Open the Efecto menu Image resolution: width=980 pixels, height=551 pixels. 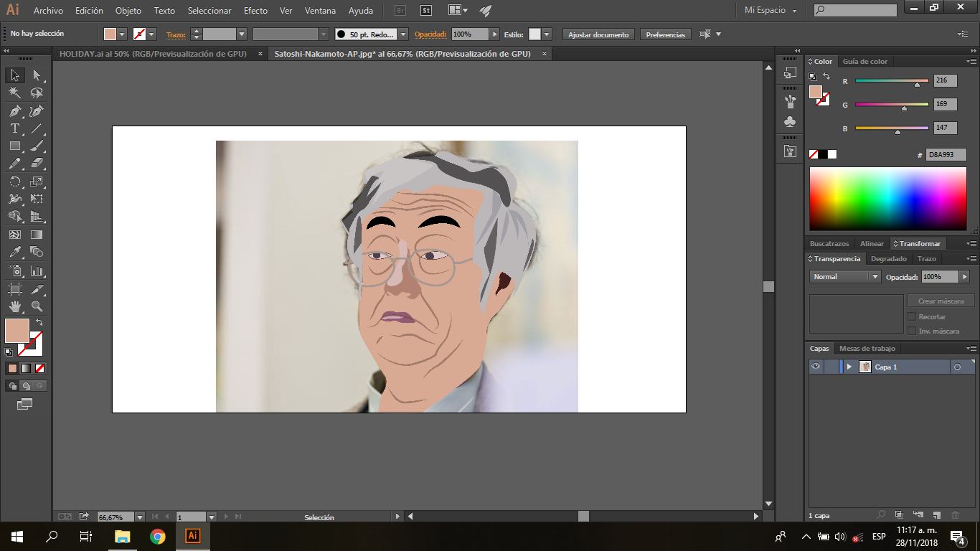[255, 11]
